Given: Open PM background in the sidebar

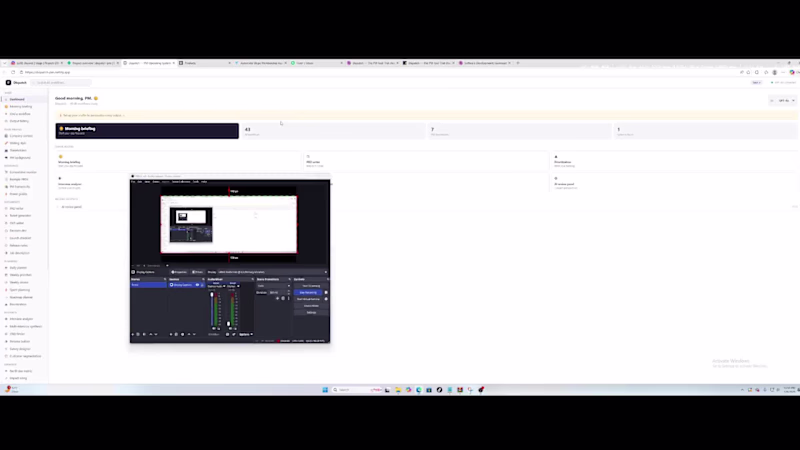Looking at the screenshot, I should tap(20, 158).
